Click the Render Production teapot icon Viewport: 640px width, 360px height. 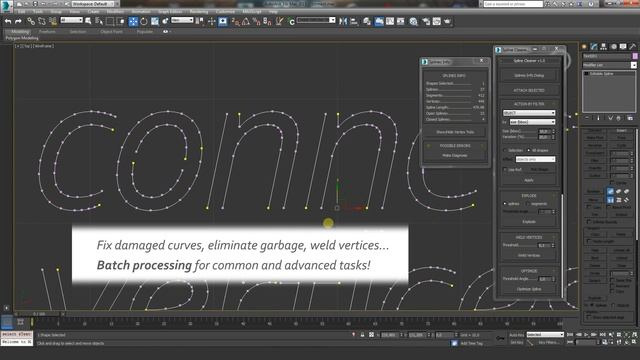(447, 22)
